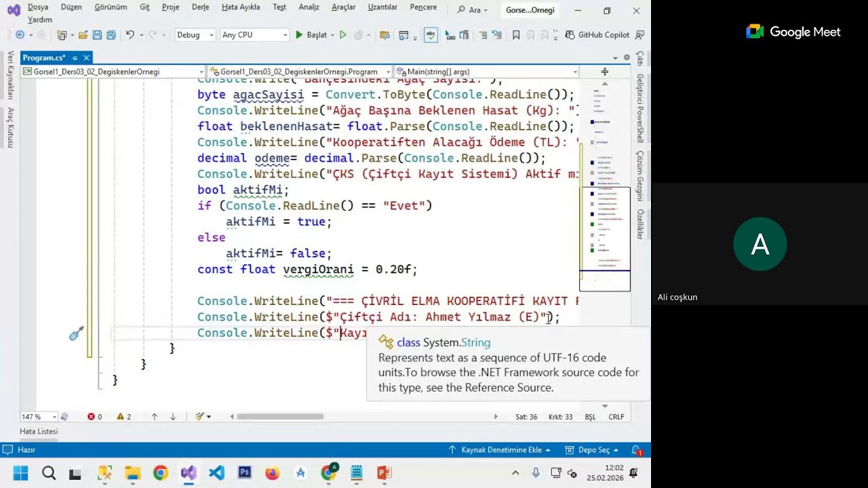Go to next issue with down arrow
This screenshot has height=488, width=868.
[173, 417]
